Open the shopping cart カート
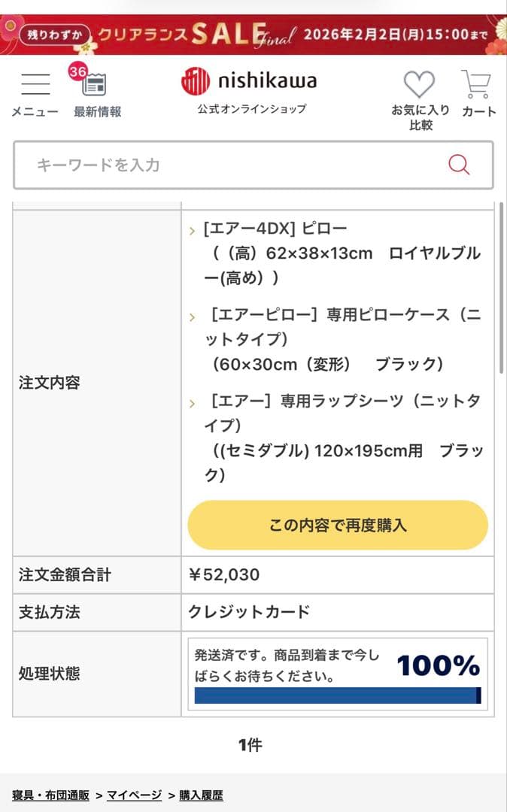 click(x=479, y=84)
